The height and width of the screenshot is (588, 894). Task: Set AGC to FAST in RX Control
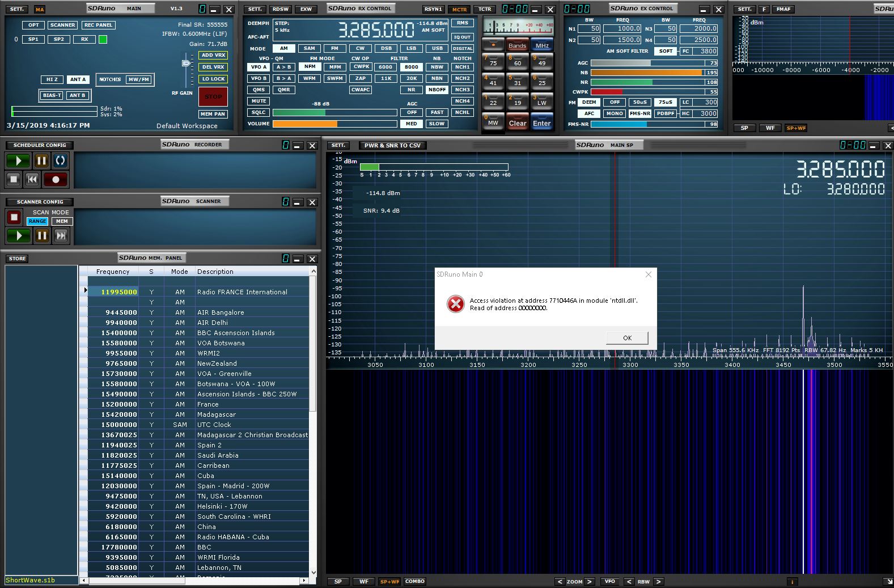pos(437,112)
